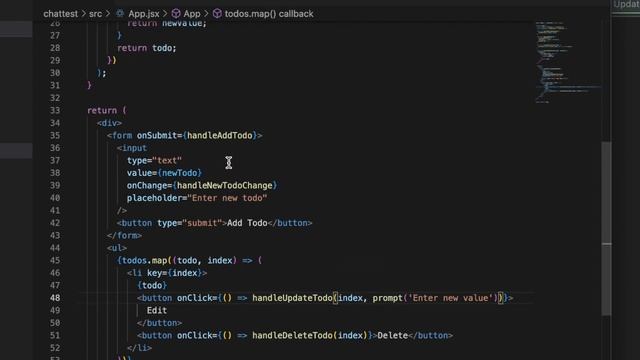640x360 pixels.
Task: Click 'handleUpdateTodo' on line 48
Action: tap(292, 298)
